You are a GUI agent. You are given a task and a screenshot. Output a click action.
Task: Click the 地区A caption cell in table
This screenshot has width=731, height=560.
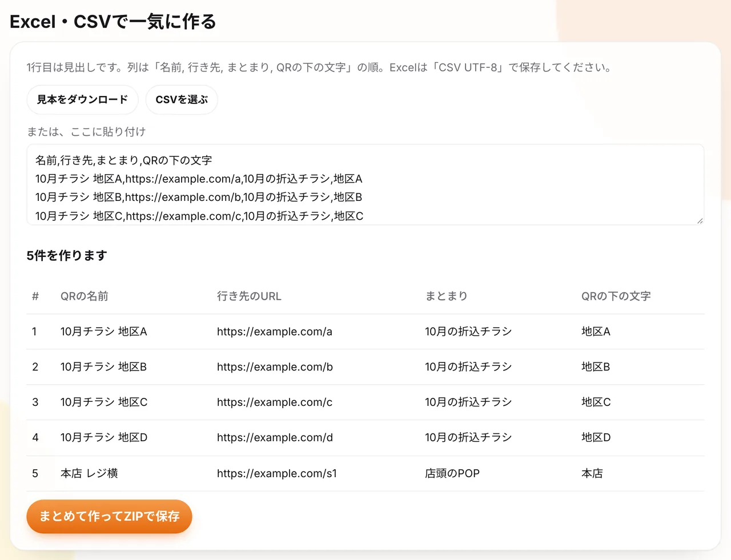596,332
